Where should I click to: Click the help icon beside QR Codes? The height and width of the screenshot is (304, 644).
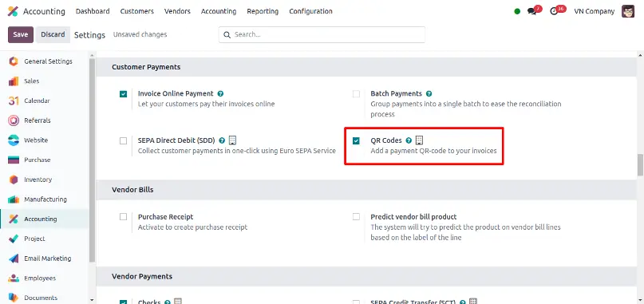(409, 140)
